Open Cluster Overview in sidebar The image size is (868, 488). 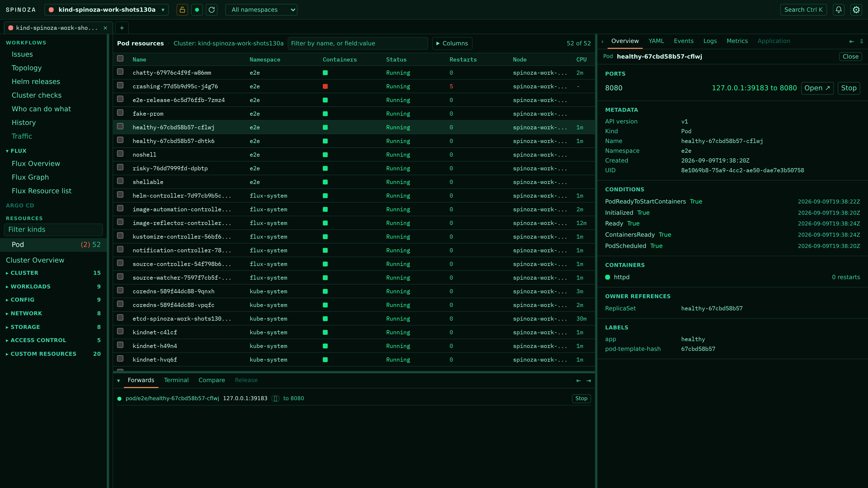35,260
